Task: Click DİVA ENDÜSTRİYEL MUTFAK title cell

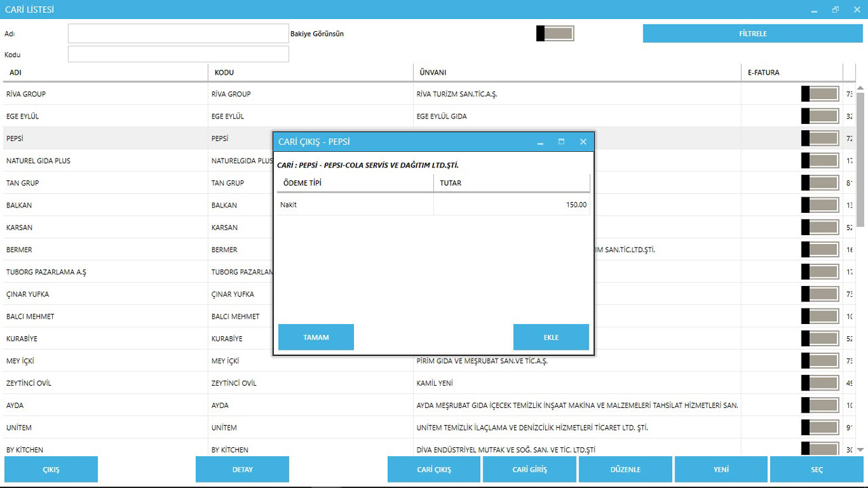Action: pyautogui.click(x=577, y=449)
